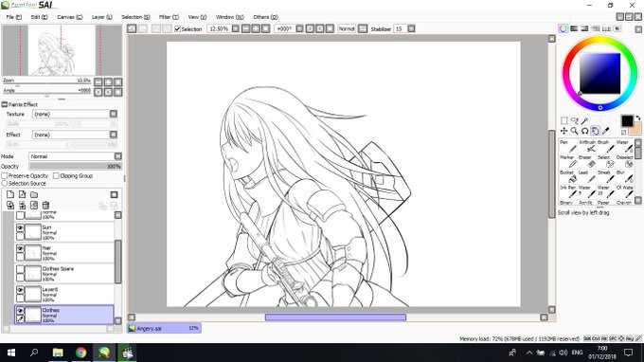Screen dimensions: 644x362
Task: Open Chrome from the taskbar
Action: (80, 353)
